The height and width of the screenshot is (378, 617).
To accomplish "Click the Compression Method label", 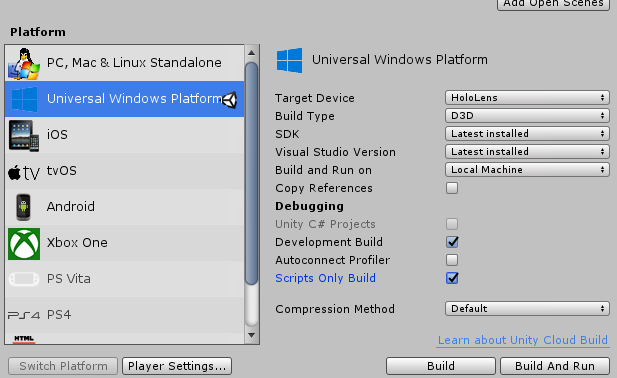I will 335,309.
